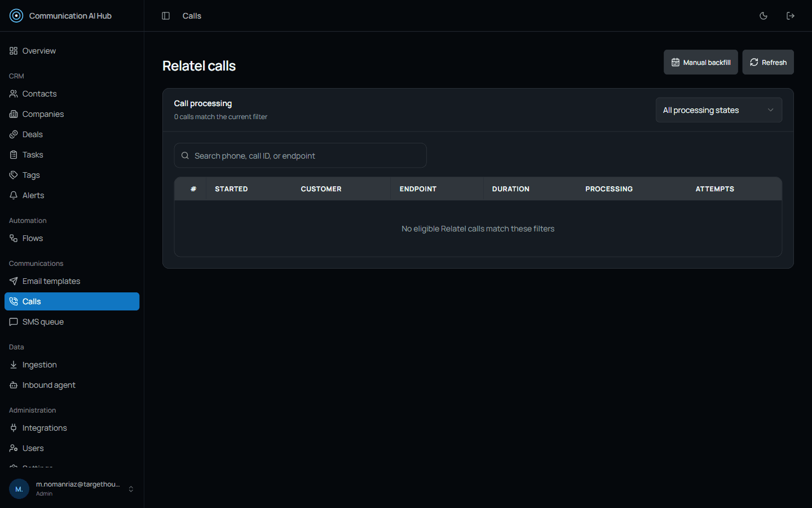Expand the user account menu chevron

coord(131,489)
